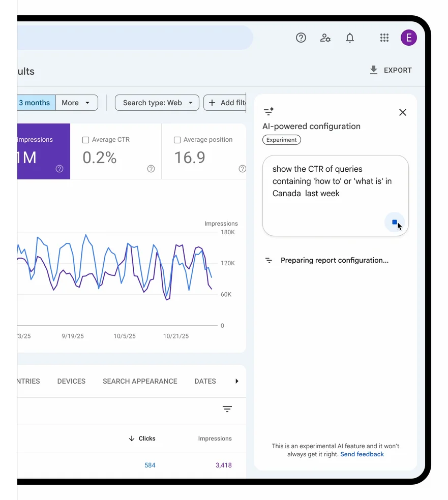Click inside the AI prompt text box
This screenshot has height=500, width=448.
point(331,188)
